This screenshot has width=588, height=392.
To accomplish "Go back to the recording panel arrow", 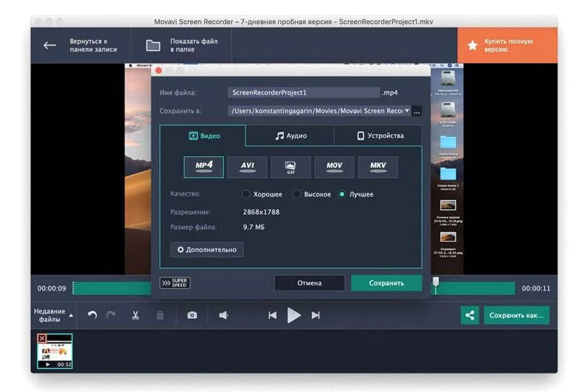I will point(49,45).
